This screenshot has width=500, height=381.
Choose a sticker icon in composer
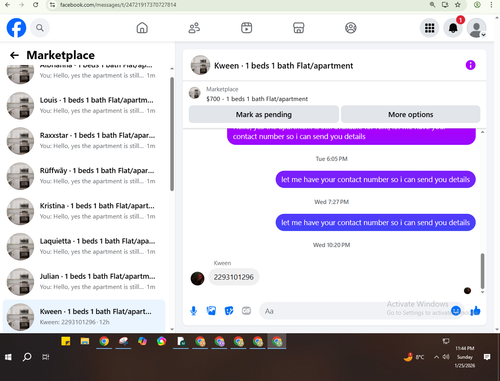click(x=229, y=311)
